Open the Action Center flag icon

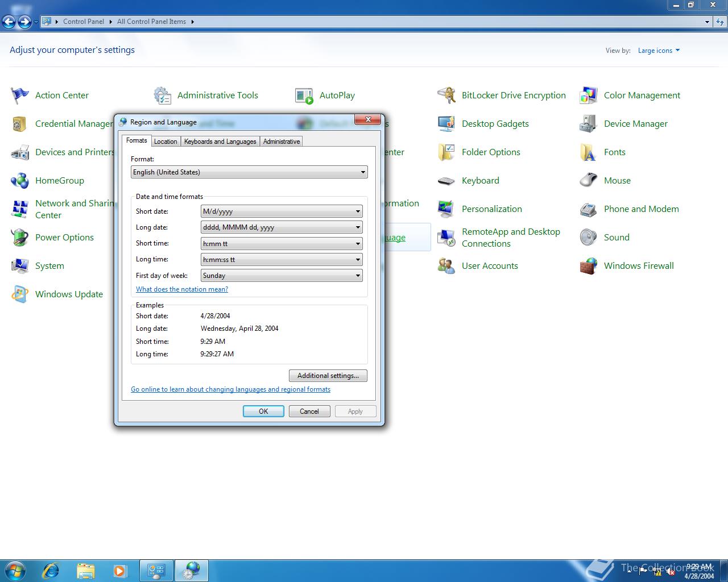coord(20,95)
